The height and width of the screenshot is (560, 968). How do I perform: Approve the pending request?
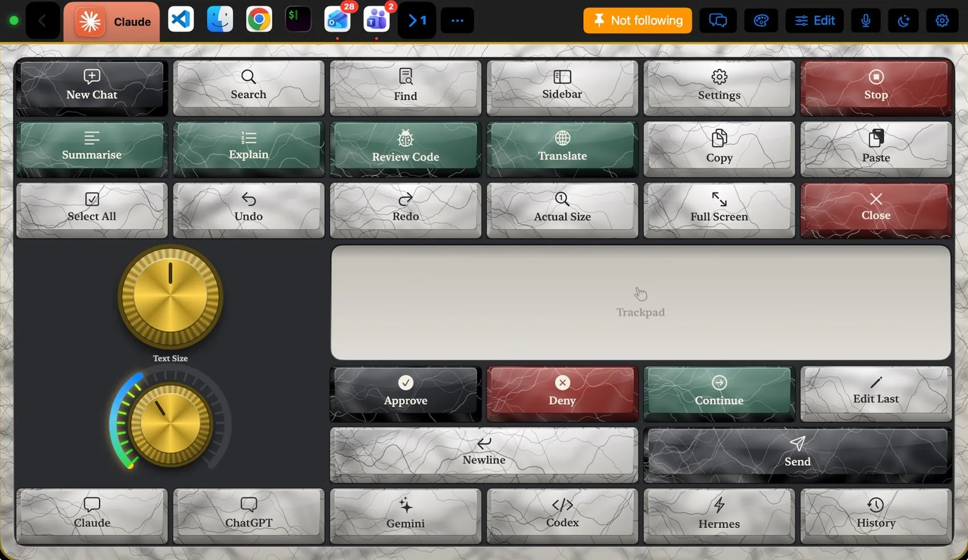click(405, 393)
